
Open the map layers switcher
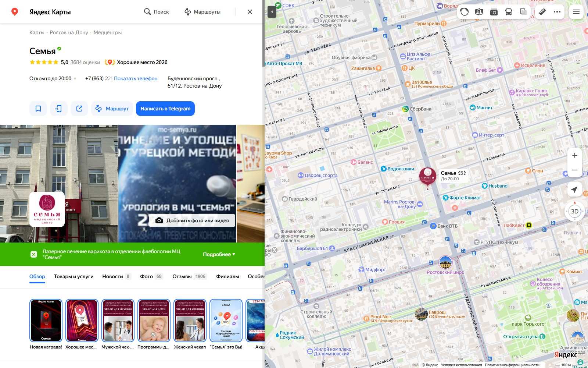tap(523, 12)
